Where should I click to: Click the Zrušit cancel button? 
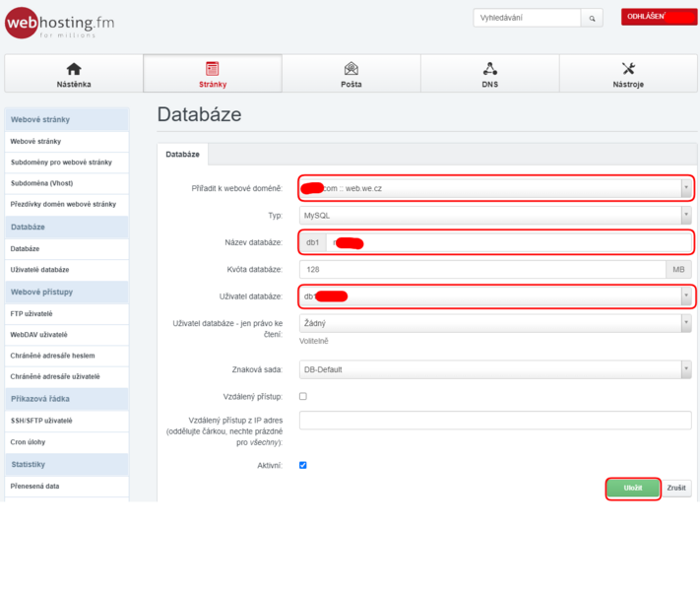(676, 488)
